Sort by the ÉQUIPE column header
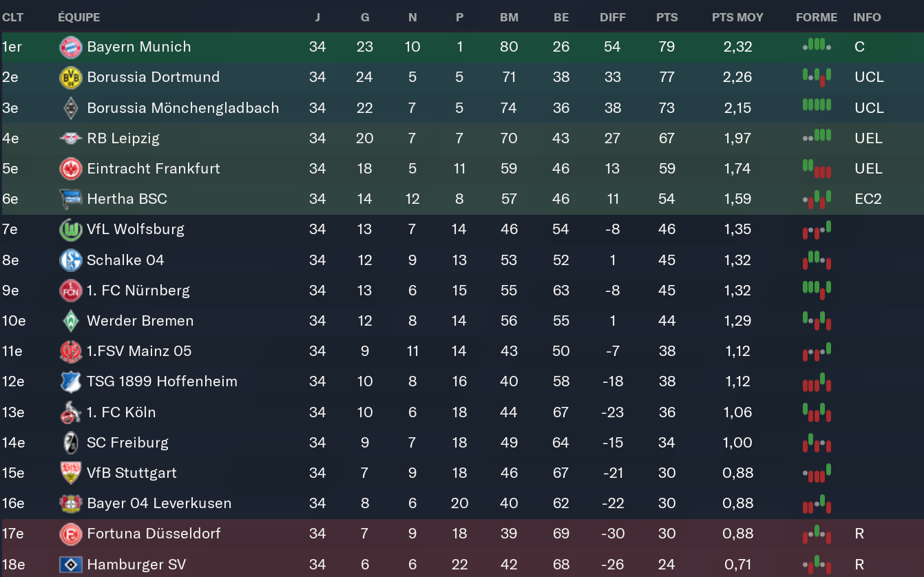 pos(79,17)
